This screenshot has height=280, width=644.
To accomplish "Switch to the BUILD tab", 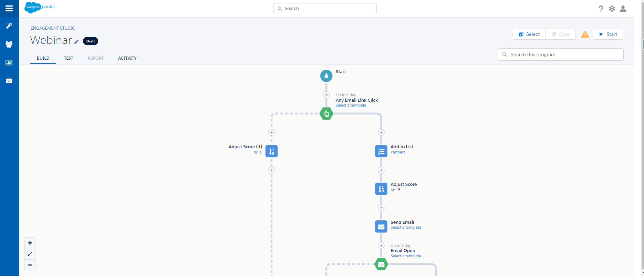I will click(x=43, y=58).
